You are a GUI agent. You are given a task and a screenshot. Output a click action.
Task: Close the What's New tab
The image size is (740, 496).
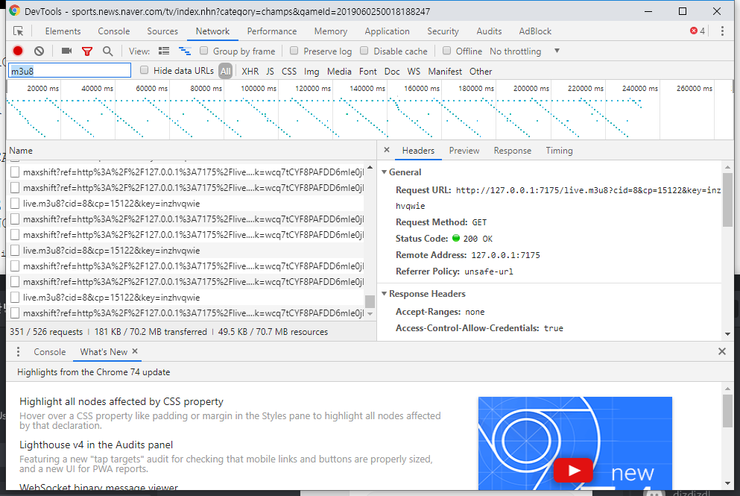click(x=135, y=351)
